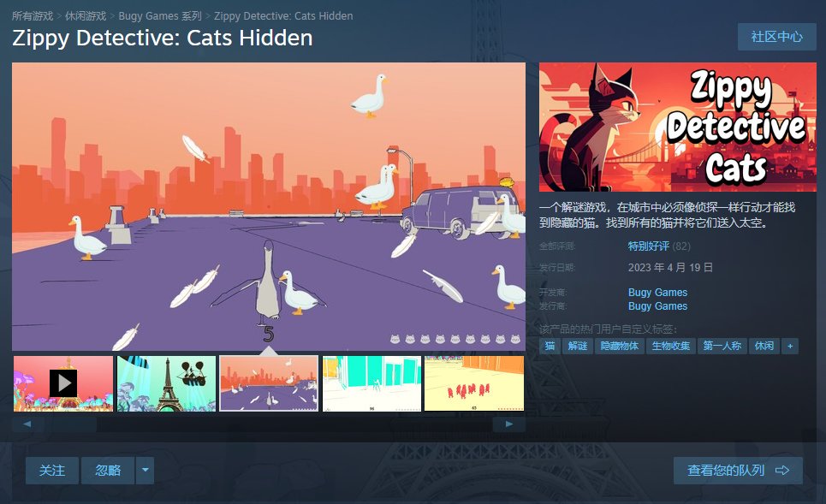The image size is (826, 504).
Task: Open developer link Bugy Games
Action: point(657,293)
